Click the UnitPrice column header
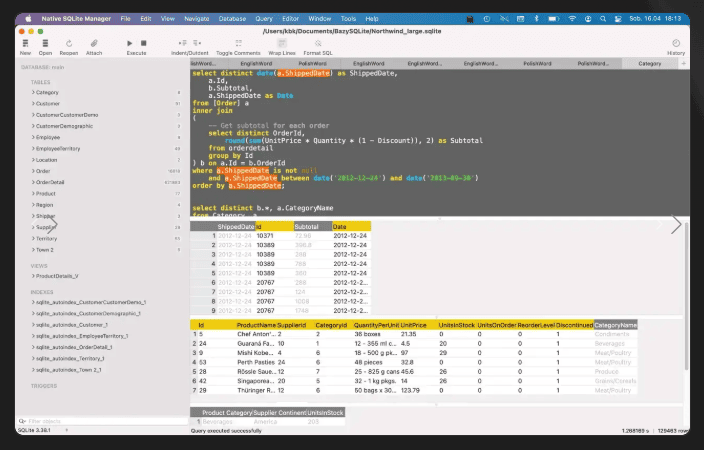704x450 pixels. pos(418,325)
